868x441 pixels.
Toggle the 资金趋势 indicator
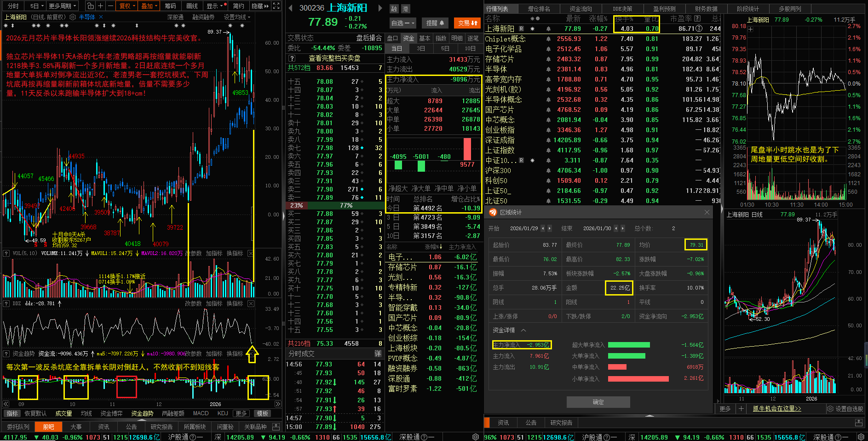(x=142, y=413)
